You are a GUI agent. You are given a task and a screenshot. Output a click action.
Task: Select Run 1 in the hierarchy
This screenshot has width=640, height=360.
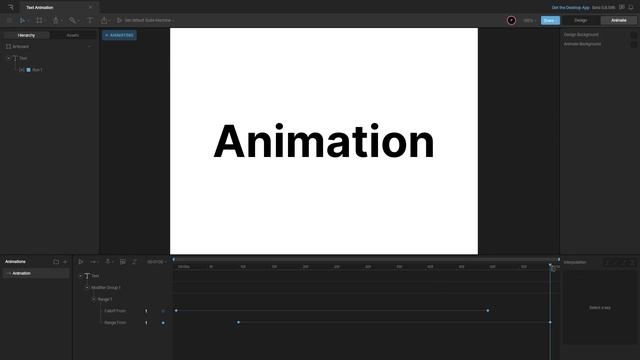[37, 70]
